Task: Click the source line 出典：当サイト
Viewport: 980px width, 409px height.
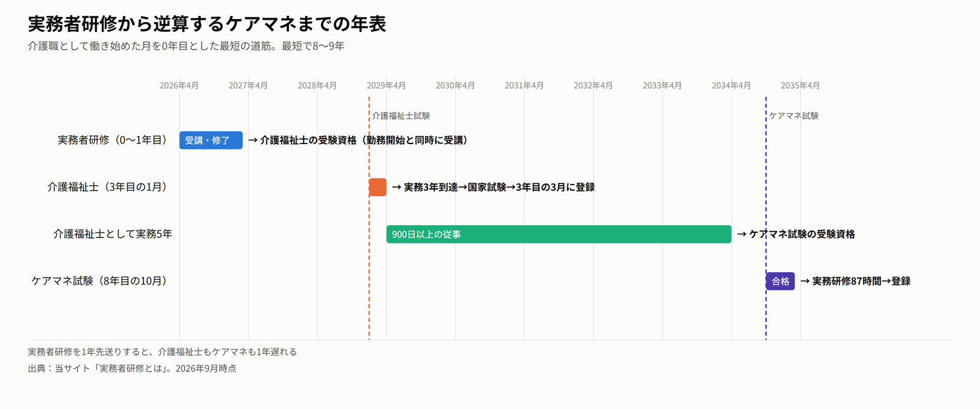Action: coord(132,369)
